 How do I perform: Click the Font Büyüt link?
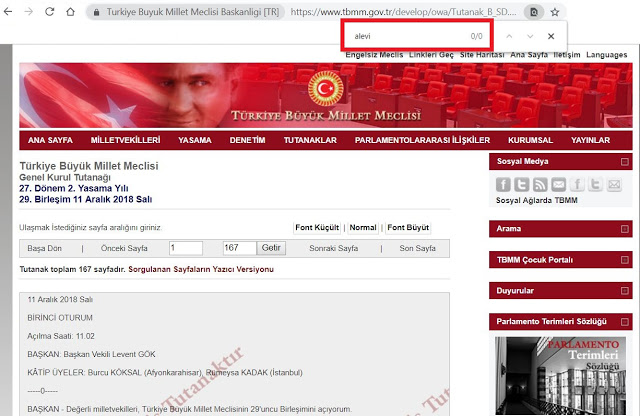(x=408, y=228)
